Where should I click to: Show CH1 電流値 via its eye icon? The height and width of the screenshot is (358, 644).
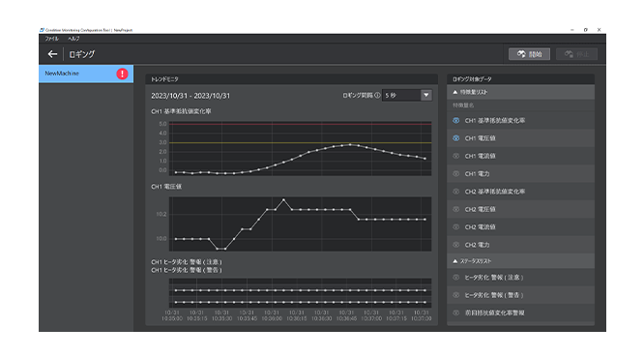(455, 156)
